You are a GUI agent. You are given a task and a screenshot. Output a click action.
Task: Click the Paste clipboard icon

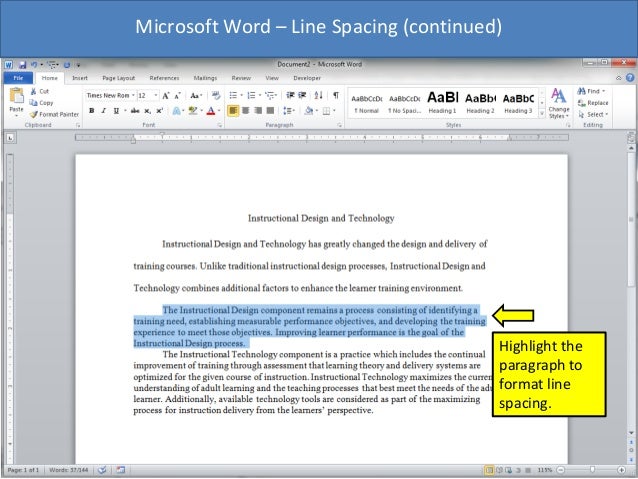pos(17,96)
